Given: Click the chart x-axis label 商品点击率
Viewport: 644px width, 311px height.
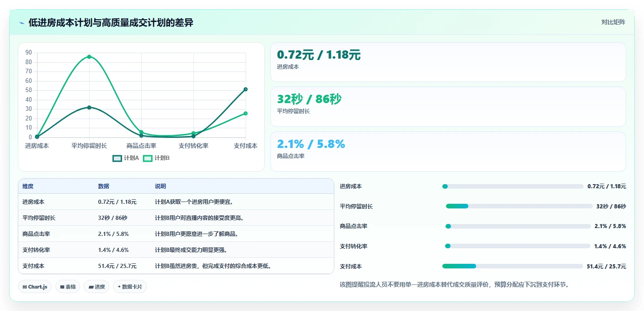Looking at the screenshot, I should (141, 146).
